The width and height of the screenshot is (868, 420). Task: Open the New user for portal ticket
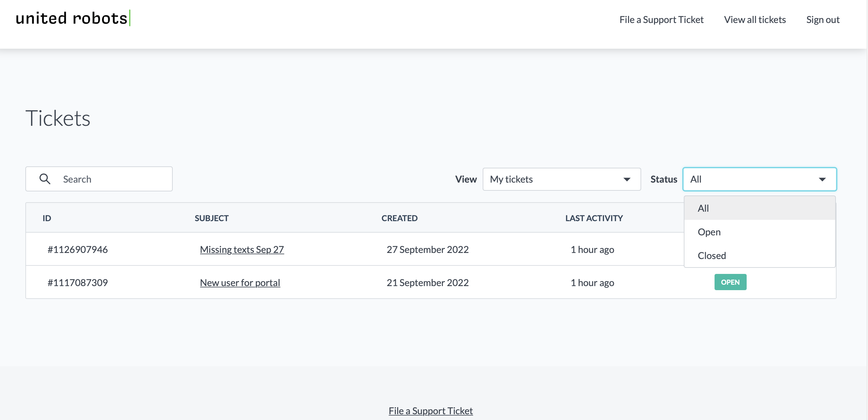(240, 283)
